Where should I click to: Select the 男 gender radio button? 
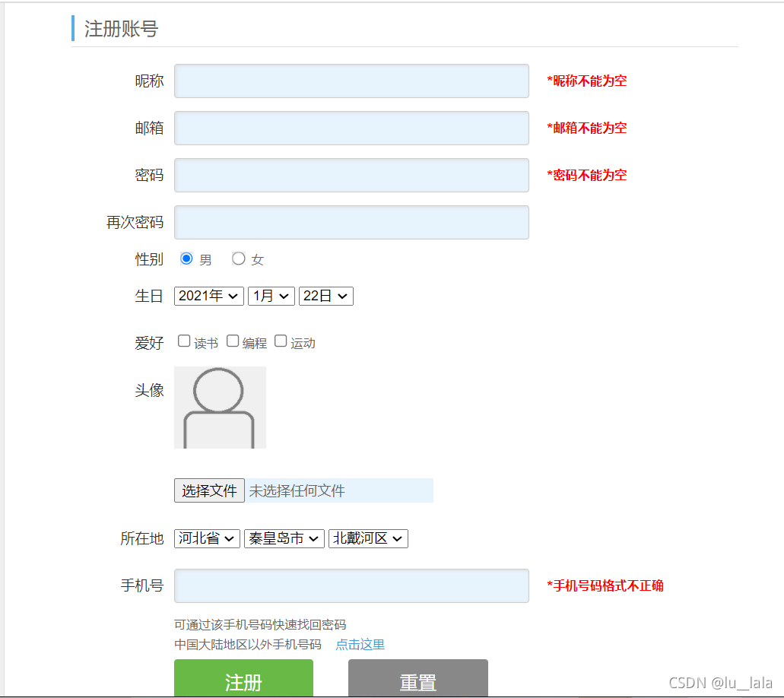pyautogui.click(x=186, y=259)
